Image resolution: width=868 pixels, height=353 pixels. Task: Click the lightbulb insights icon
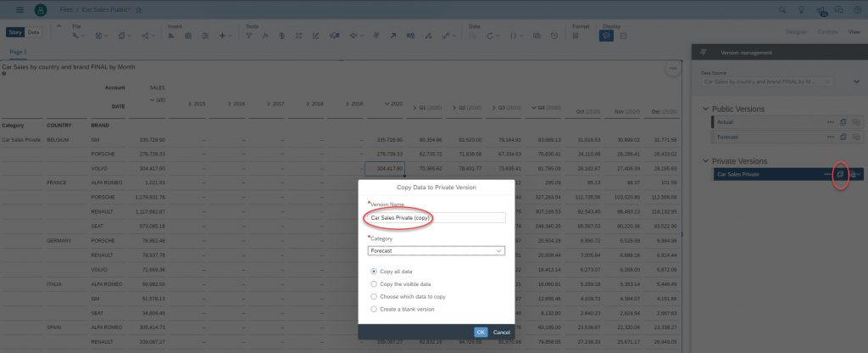click(x=801, y=10)
